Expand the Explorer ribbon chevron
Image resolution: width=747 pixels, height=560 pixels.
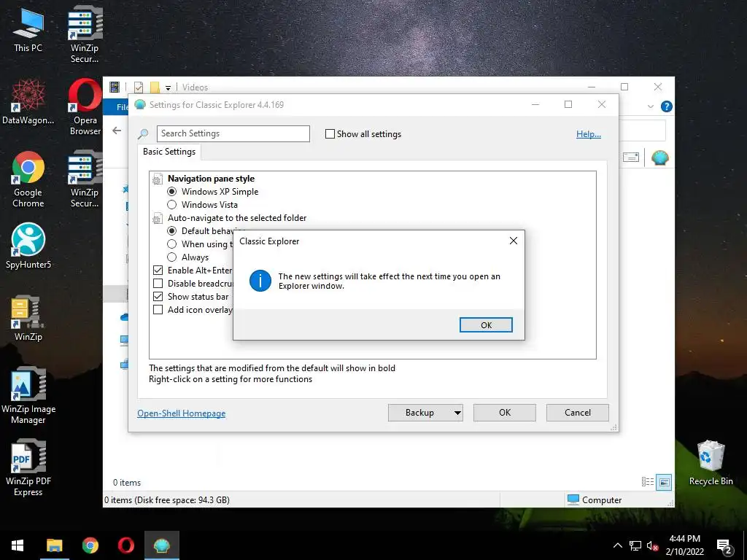[x=650, y=106]
